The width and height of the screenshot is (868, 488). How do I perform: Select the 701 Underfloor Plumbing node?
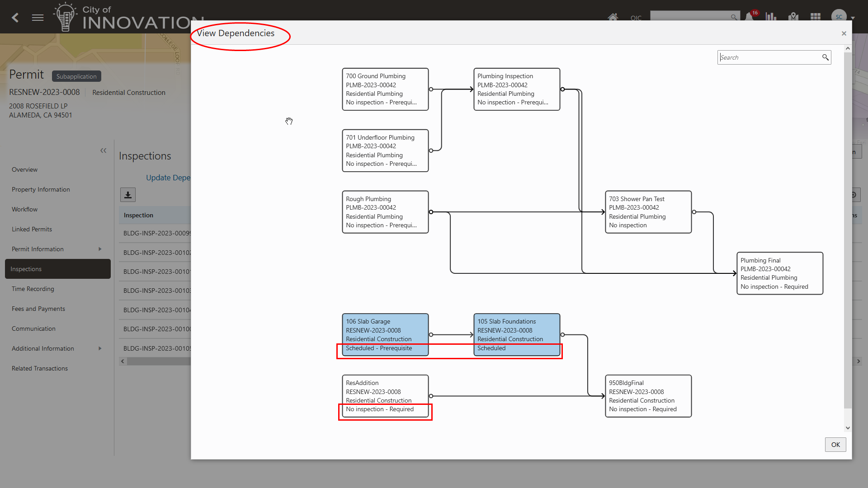[x=385, y=150]
